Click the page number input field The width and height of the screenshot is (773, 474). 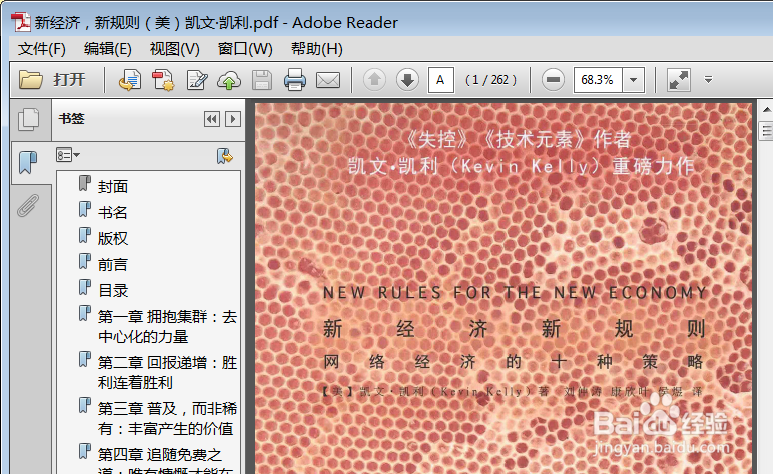pos(441,80)
